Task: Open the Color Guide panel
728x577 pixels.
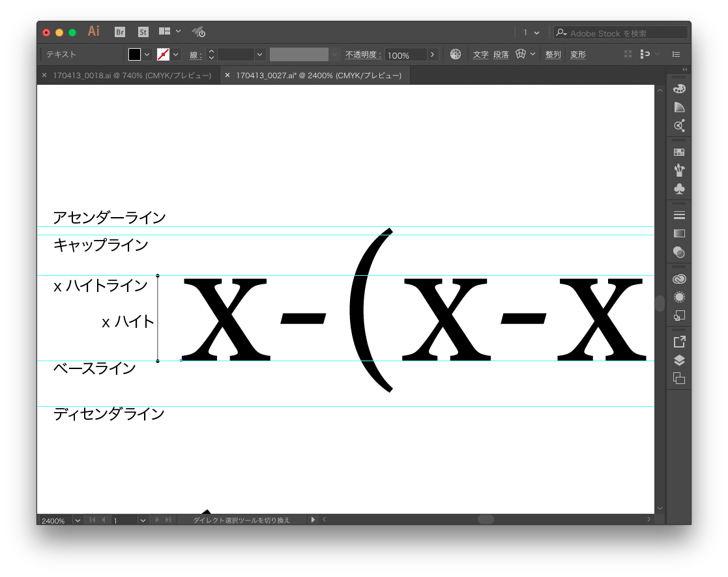Action: click(x=678, y=106)
